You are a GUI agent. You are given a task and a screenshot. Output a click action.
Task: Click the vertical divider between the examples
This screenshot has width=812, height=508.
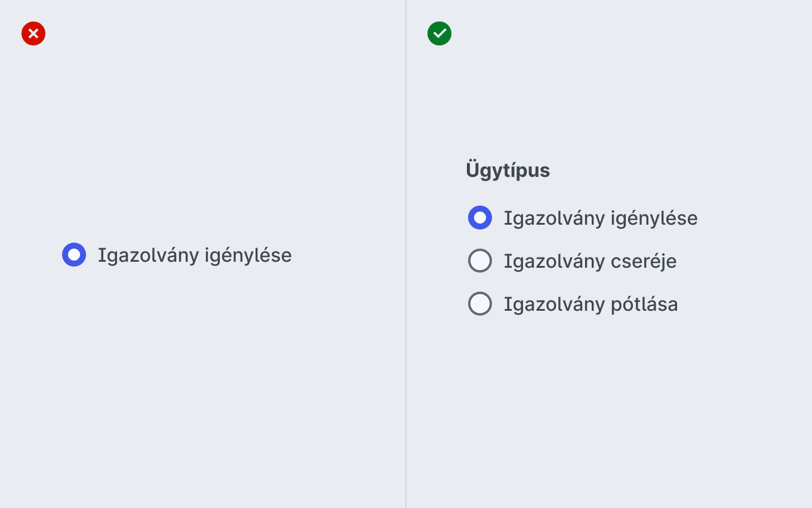point(406,254)
